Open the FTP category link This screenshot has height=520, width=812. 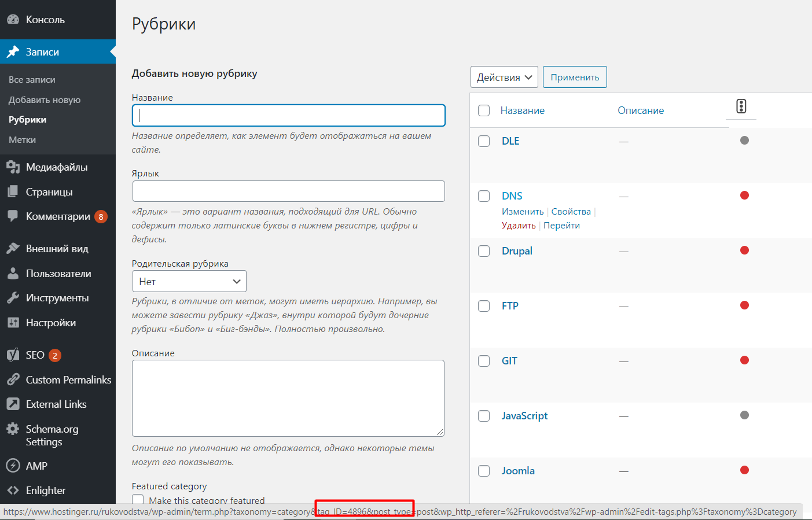510,306
